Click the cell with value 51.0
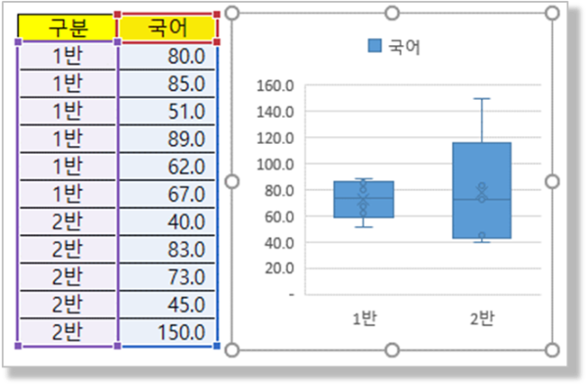This screenshot has height=386, width=588. [168, 111]
